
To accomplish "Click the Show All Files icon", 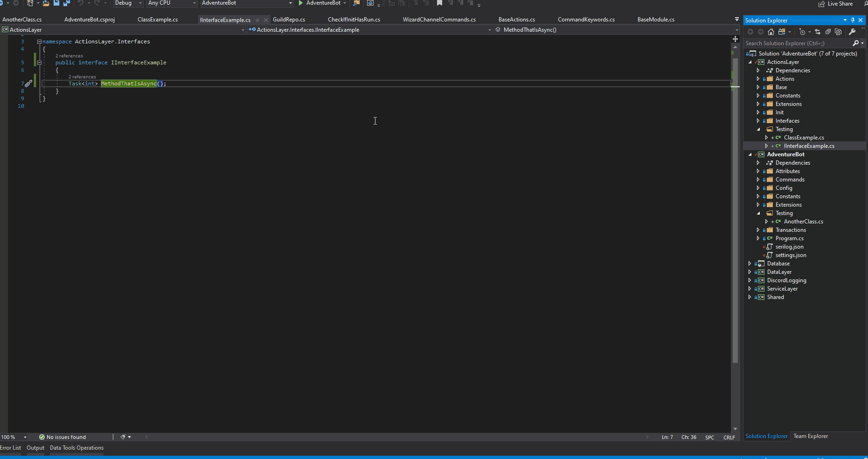I will (838, 32).
